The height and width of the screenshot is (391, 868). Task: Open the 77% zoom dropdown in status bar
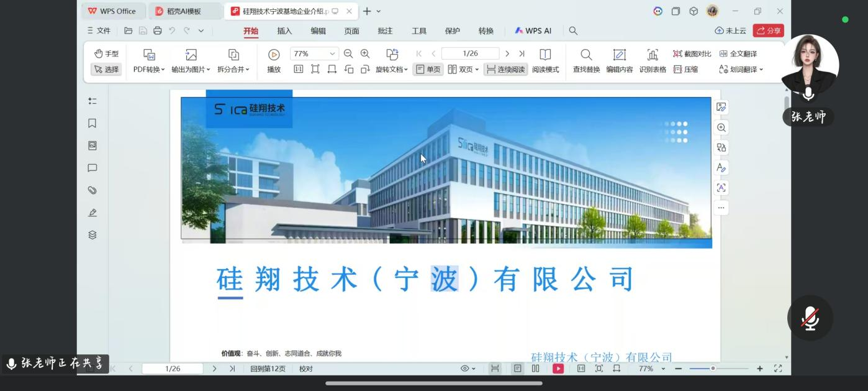[652, 369]
